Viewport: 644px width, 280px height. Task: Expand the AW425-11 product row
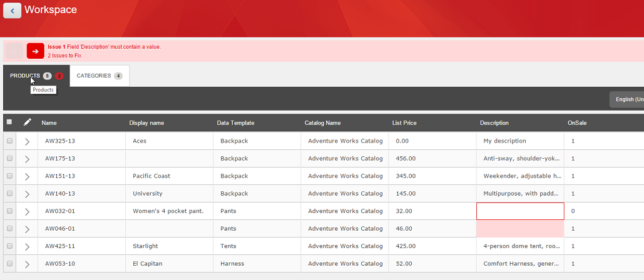tap(27, 246)
